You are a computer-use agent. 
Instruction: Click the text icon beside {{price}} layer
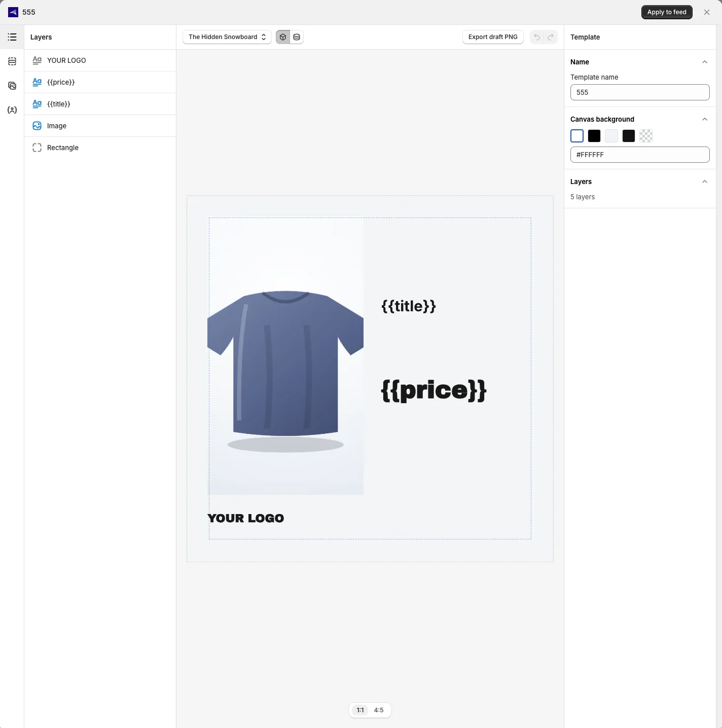tap(37, 82)
